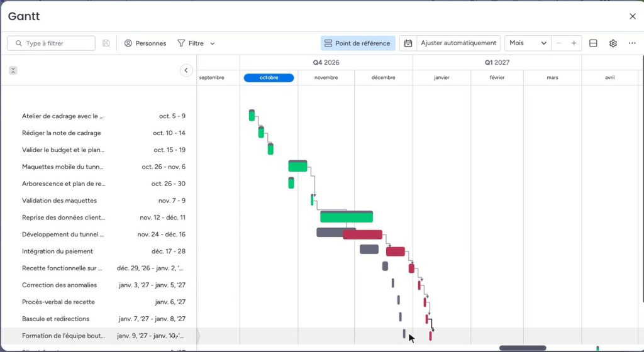Screen dimensions: 644x352
Task: Click the Q4 2026 quarter header
Action: tap(326, 62)
